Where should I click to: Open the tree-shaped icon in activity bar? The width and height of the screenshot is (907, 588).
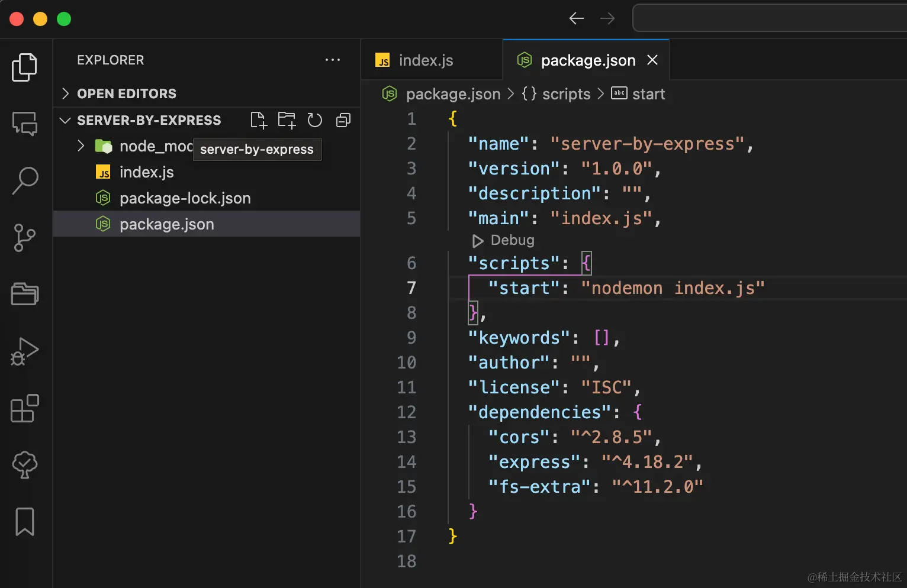pyautogui.click(x=25, y=464)
